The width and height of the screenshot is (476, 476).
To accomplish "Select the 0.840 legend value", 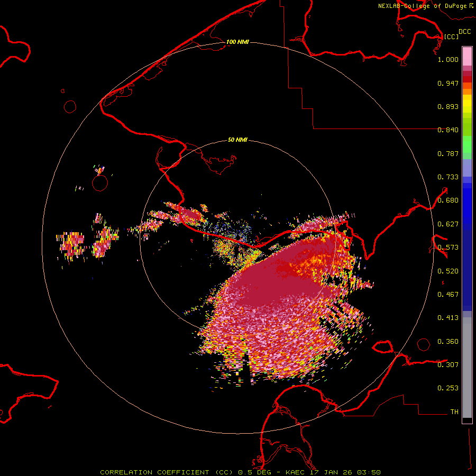I will (x=448, y=130).
